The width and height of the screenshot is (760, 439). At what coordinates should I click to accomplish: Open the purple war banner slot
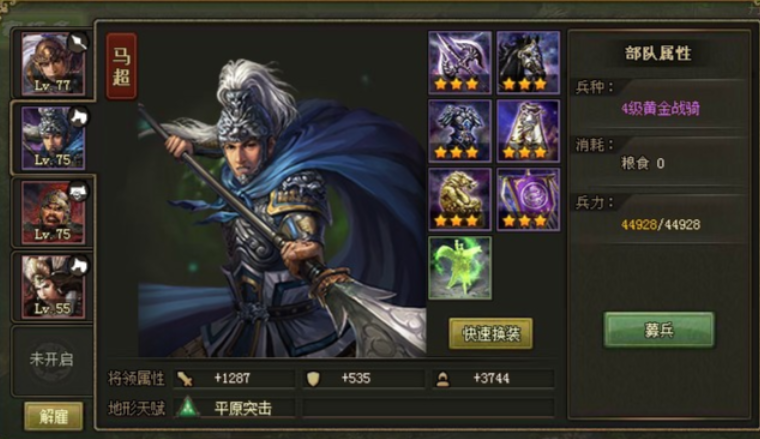528,199
